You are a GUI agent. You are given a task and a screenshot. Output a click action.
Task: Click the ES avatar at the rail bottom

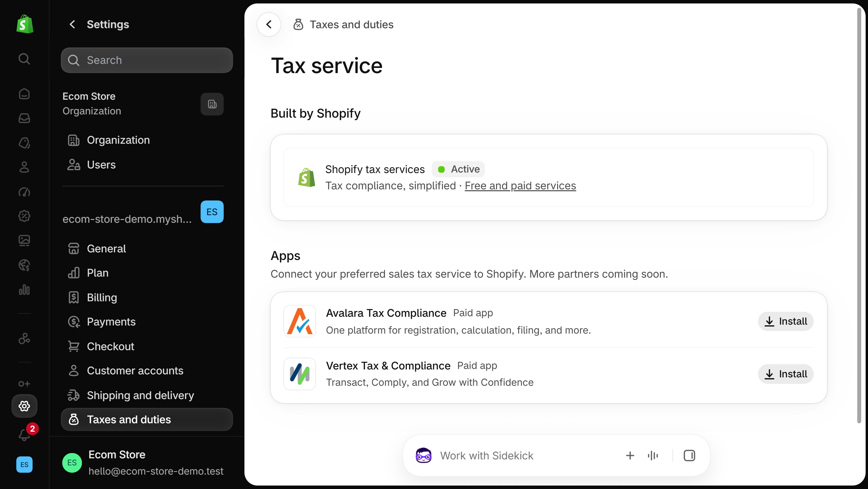coord(24,465)
